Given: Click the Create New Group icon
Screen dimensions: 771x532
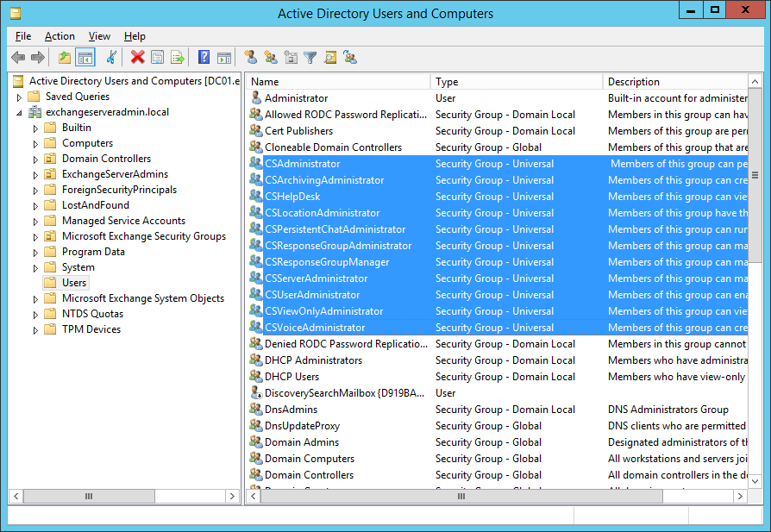Looking at the screenshot, I should coord(271,58).
